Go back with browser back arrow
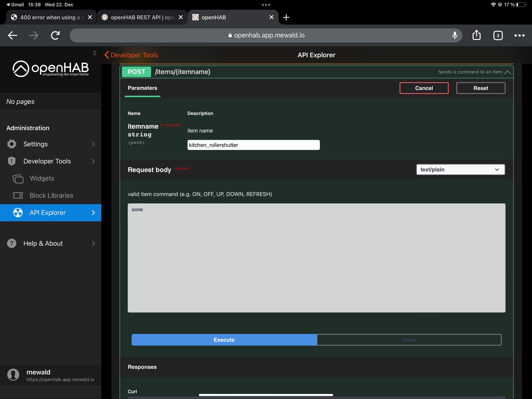Screen dimensions: 532x399 tap(12, 35)
